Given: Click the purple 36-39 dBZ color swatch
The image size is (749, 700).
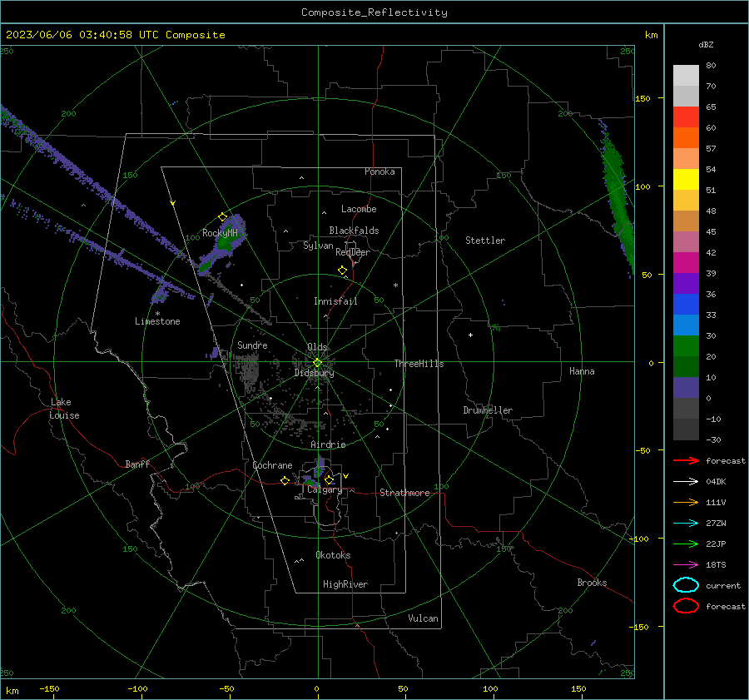Looking at the screenshot, I should click(686, 284).
